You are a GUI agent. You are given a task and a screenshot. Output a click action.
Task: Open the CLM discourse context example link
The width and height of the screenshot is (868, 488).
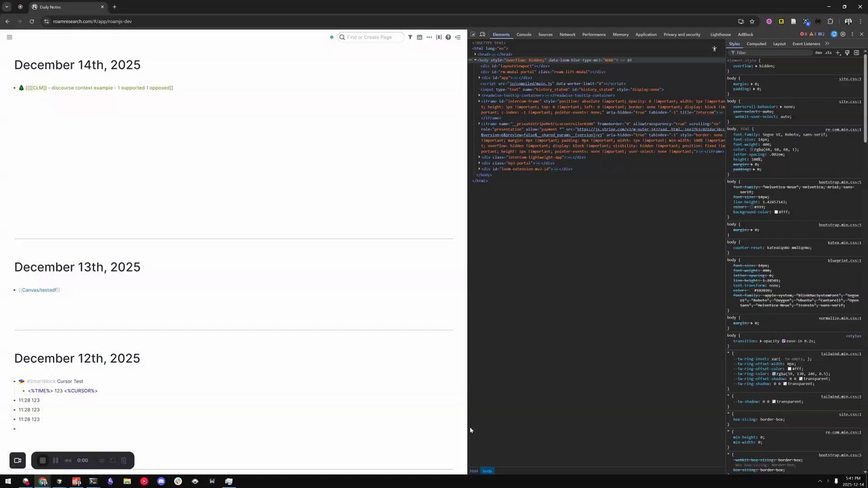click(x=99, y=88)
